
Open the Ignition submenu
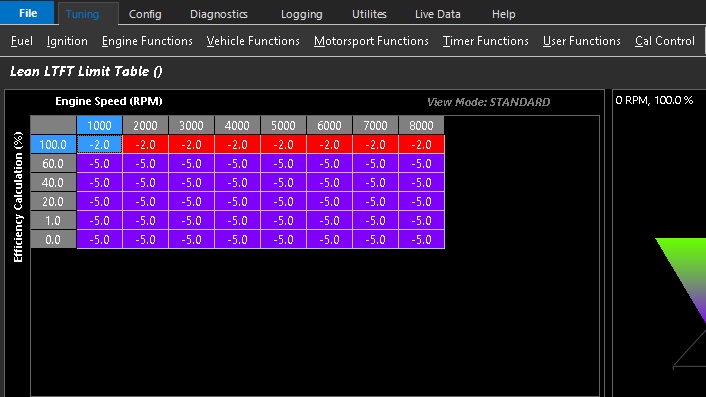(x=67, y=41)
